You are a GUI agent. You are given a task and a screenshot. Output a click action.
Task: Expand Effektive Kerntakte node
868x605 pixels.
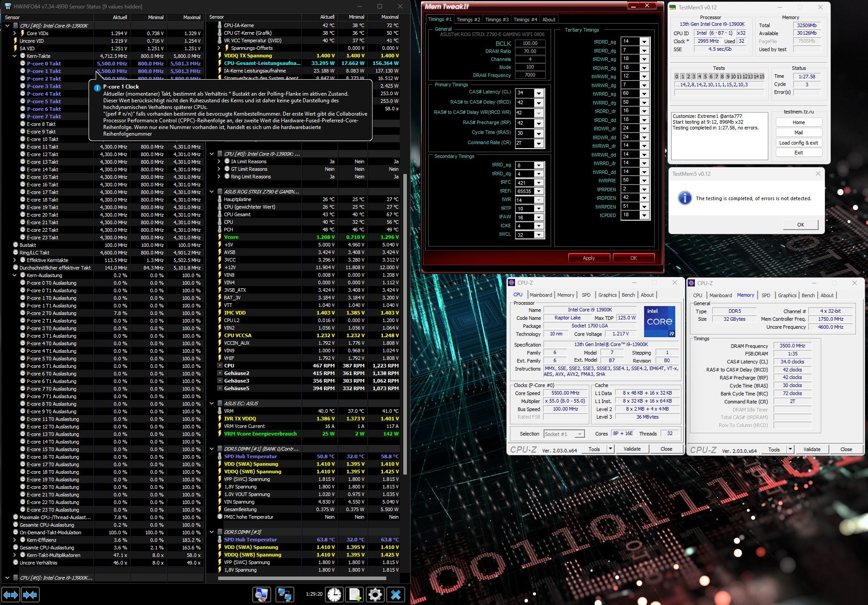(14, 260)
